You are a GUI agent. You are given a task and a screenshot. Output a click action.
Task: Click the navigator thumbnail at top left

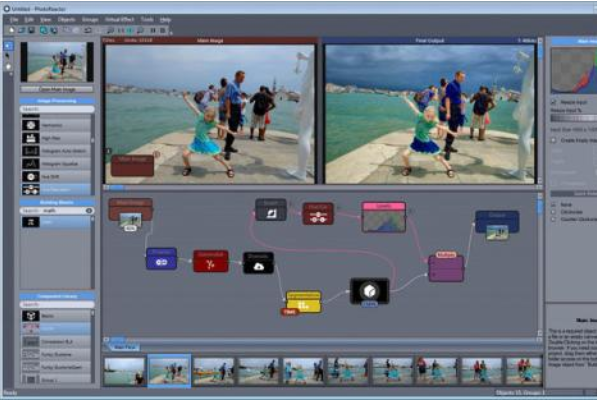[57, 62]
